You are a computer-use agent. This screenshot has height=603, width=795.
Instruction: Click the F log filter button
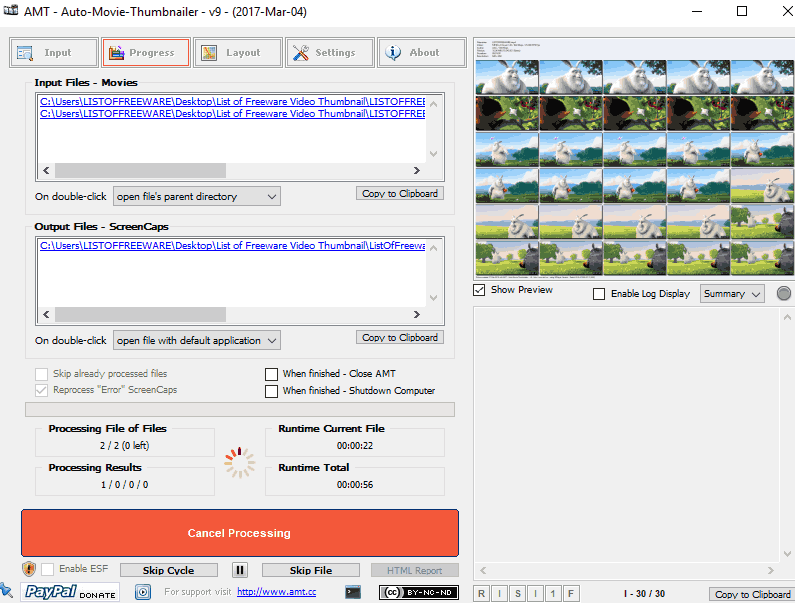[571, 593]
